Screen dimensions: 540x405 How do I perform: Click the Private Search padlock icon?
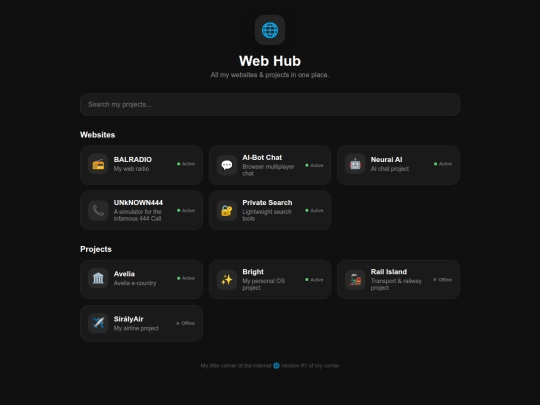tap(227, 210)
